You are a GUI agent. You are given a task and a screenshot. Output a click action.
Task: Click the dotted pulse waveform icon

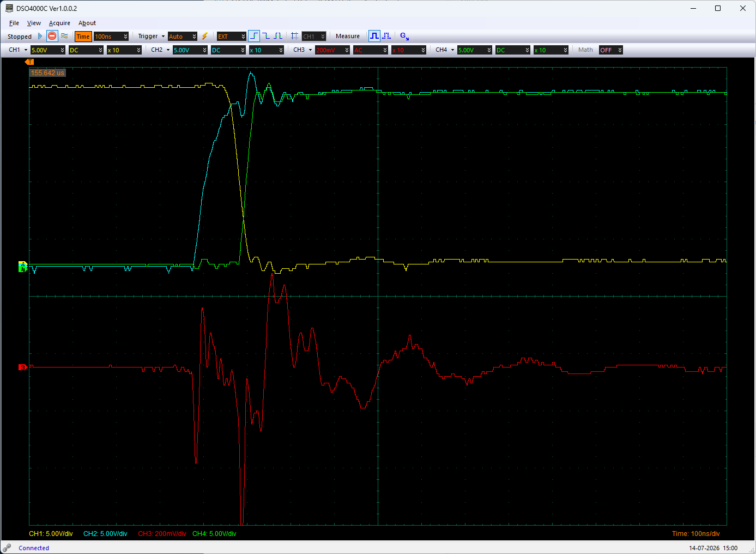[x=386, y=36]
